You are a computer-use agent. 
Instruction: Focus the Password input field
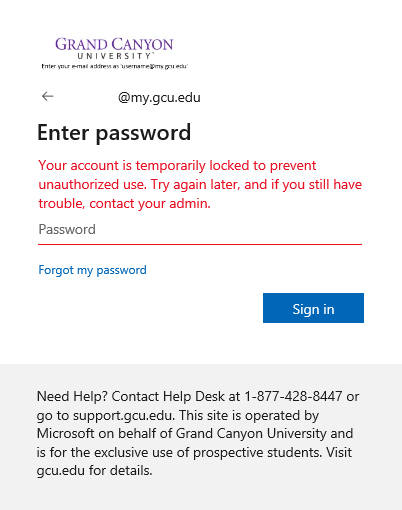coord(200,230)
